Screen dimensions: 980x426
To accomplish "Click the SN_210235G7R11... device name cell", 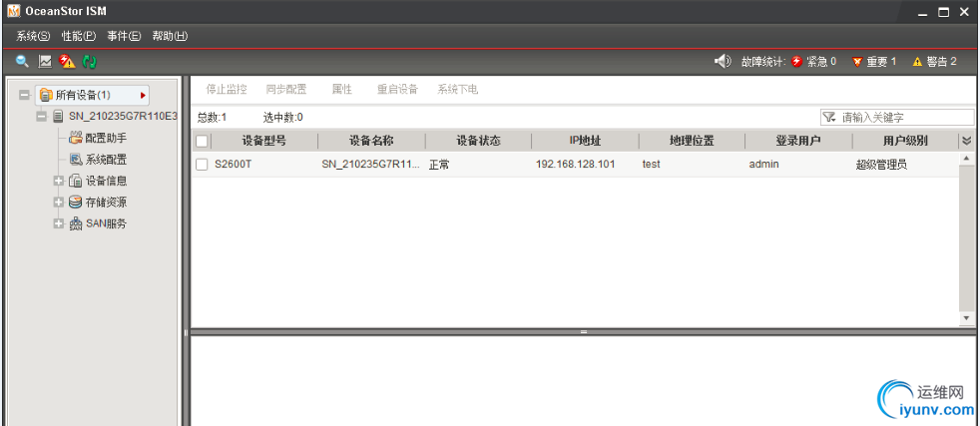I will [371, 165].
